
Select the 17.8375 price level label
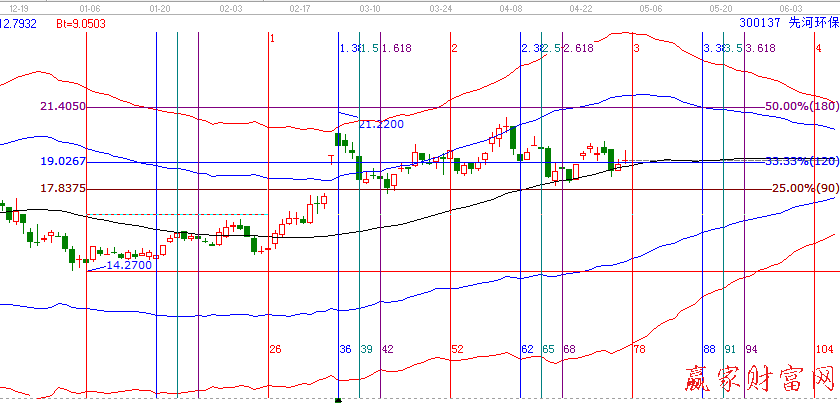[x=62, y=188]
